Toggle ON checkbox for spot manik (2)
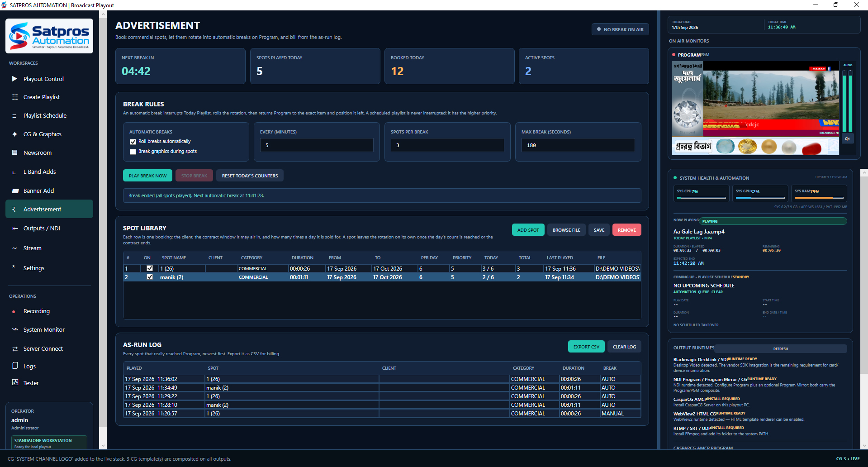Screen dimensions: 868x467 (x=150, y=277)
